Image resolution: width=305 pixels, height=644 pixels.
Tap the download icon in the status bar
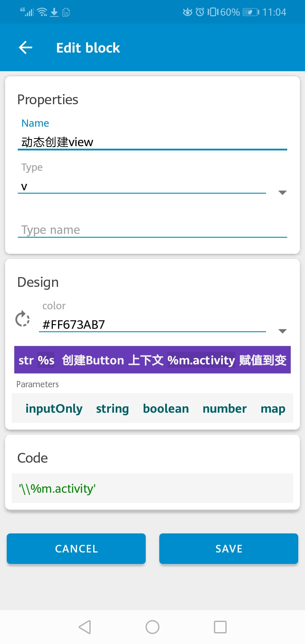54,12
